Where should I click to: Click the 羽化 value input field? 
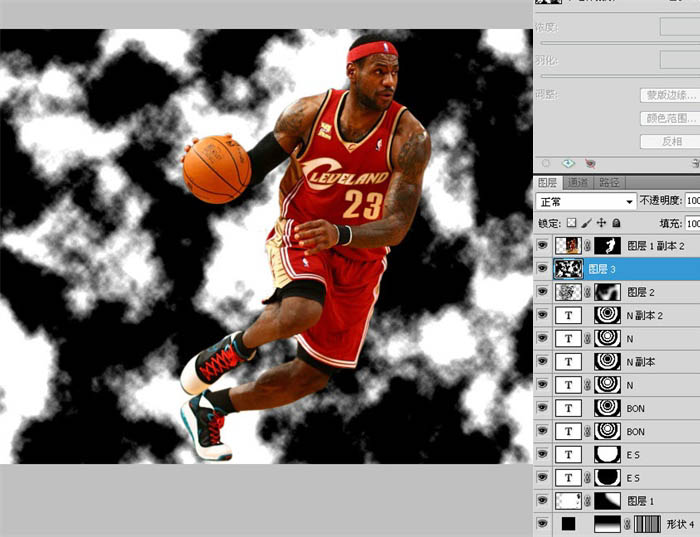[x=680, y=60]
